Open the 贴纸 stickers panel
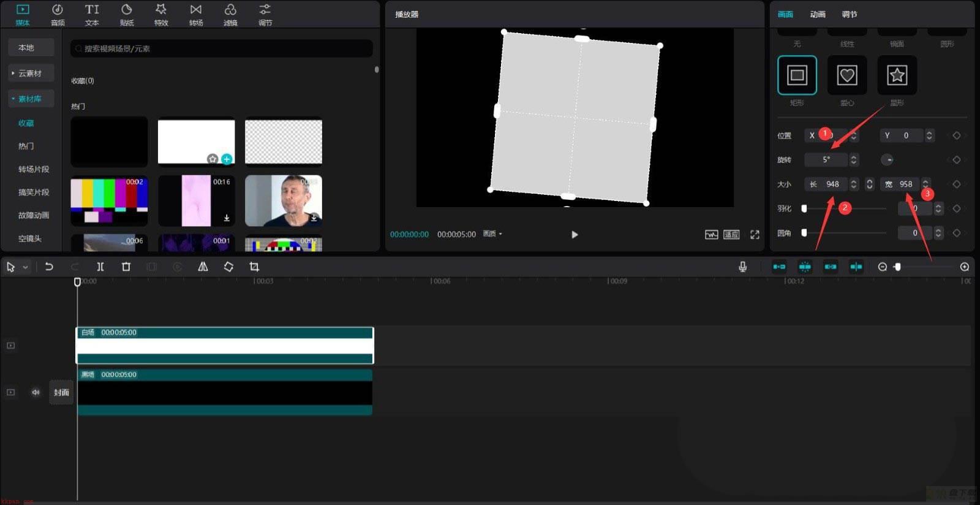This screenshot has width=980, height=505. 127,15
